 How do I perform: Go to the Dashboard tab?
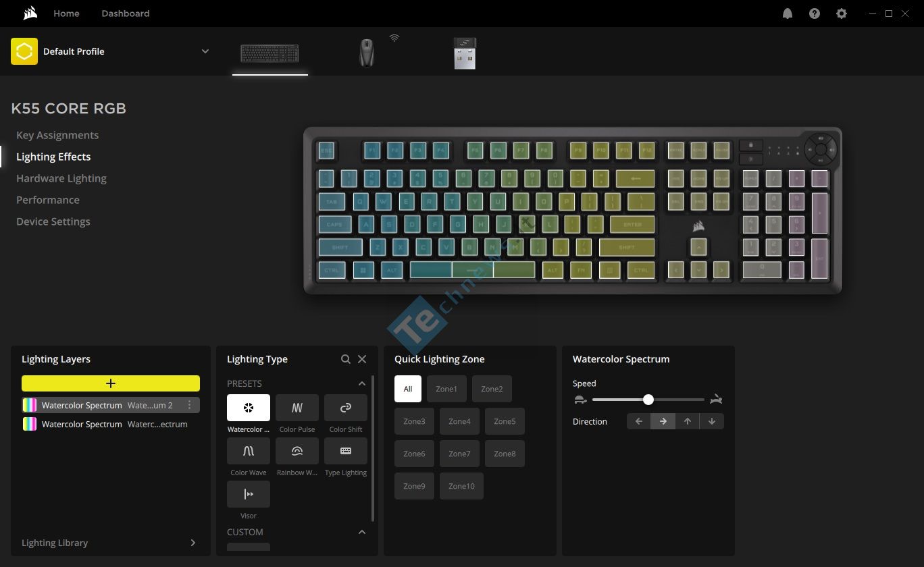point(126,13)
